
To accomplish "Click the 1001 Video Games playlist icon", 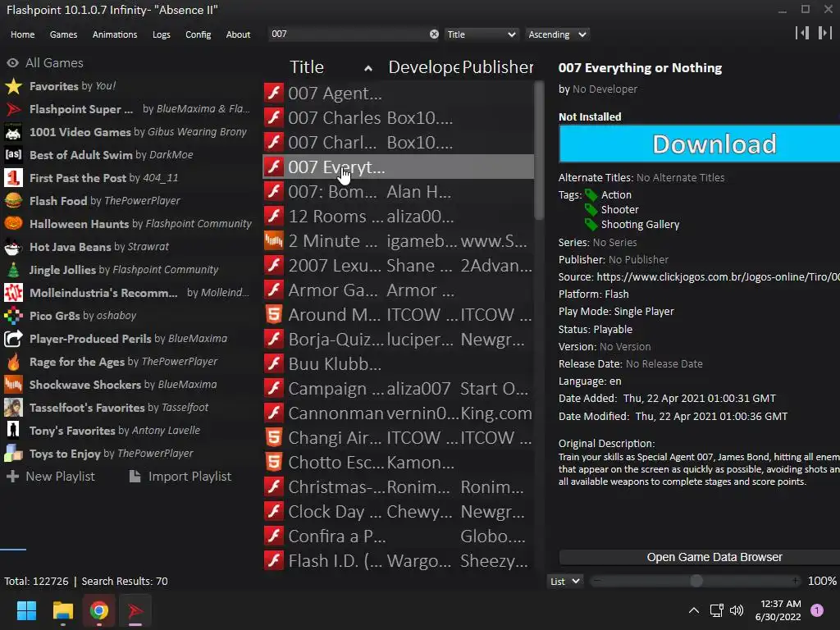I will point(13,132).
